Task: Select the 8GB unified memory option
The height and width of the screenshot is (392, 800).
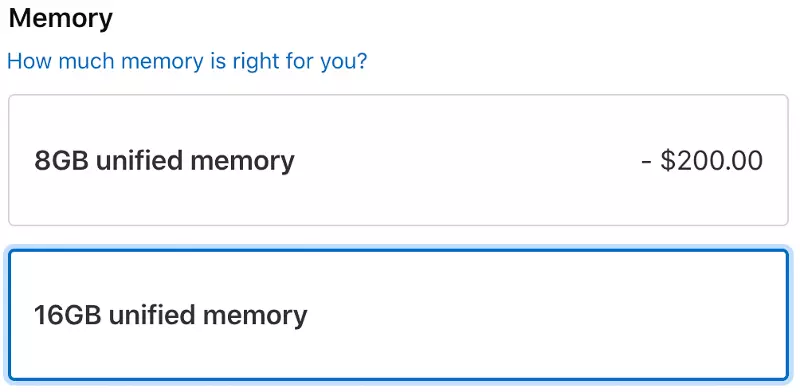Action: point(398,160)
